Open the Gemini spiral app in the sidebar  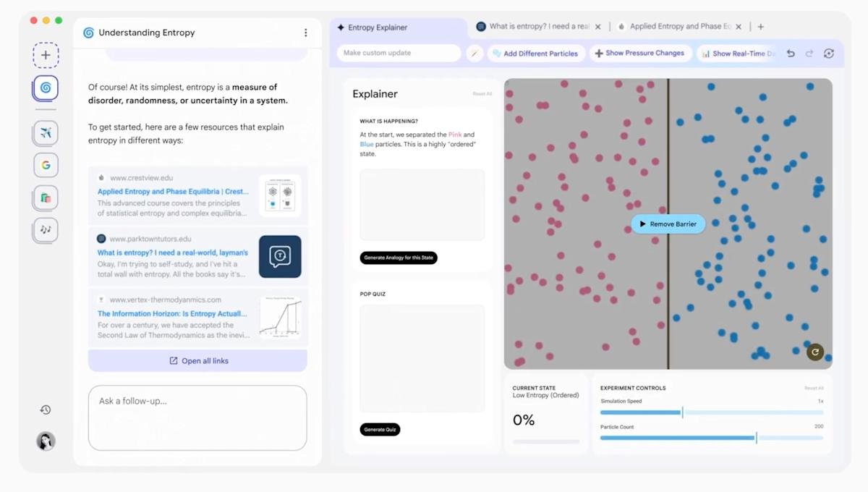(x=45, y=88)
